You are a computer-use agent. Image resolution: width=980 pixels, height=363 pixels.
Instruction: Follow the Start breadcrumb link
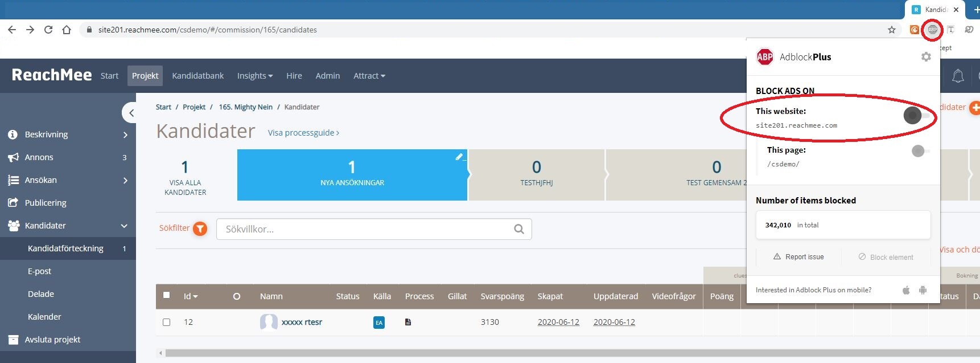click(x=163, y=107)
